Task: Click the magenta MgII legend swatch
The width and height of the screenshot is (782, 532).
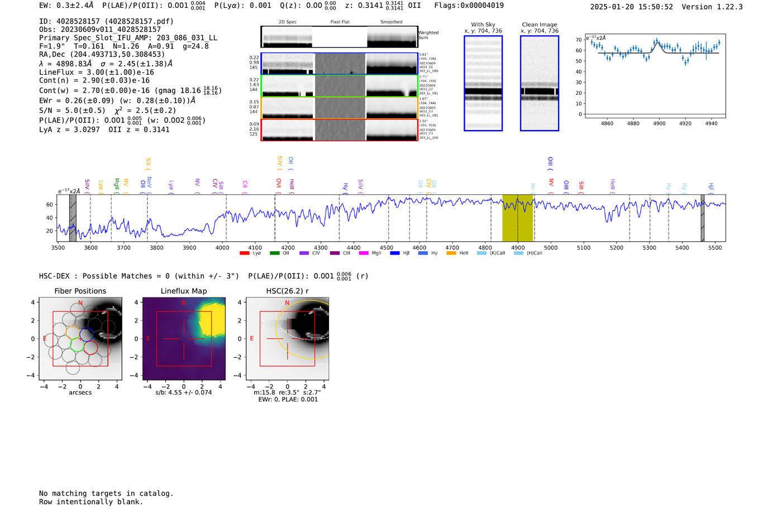Action: (364, 253)
